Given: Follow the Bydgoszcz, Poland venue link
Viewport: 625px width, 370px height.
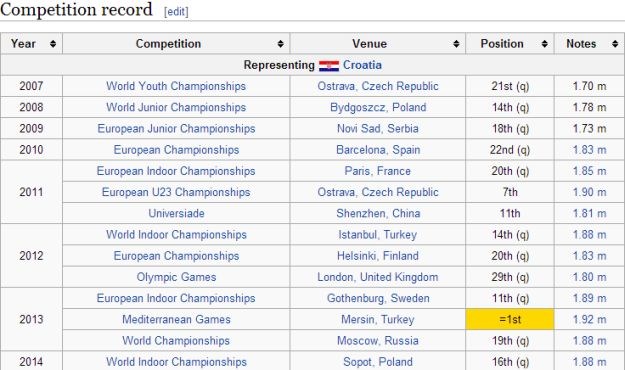Looking at the screenshot, I should pyautogui.click(x=378, y=107).
